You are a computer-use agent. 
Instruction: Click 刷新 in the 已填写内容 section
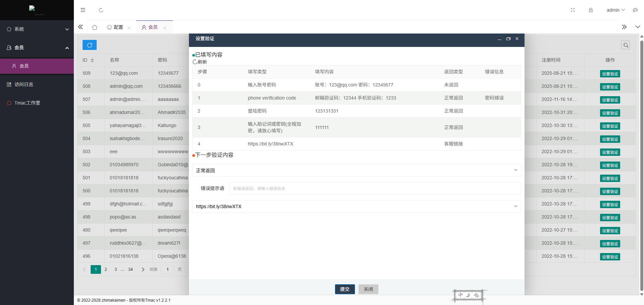[x=200, y=62]
